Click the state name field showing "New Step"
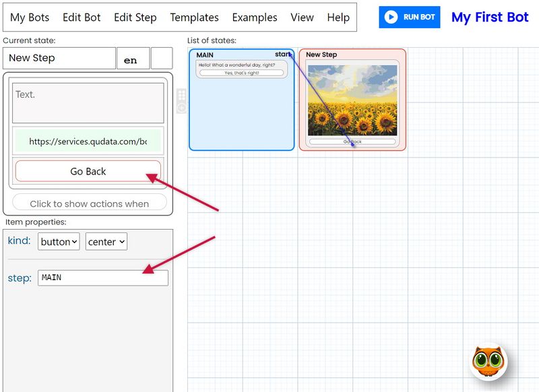The width and height of the screenshot is (539, 392). click(59, 58)
